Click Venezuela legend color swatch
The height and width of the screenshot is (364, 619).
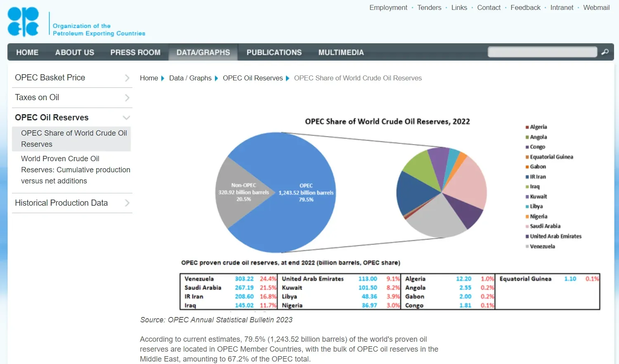(527, 247)
